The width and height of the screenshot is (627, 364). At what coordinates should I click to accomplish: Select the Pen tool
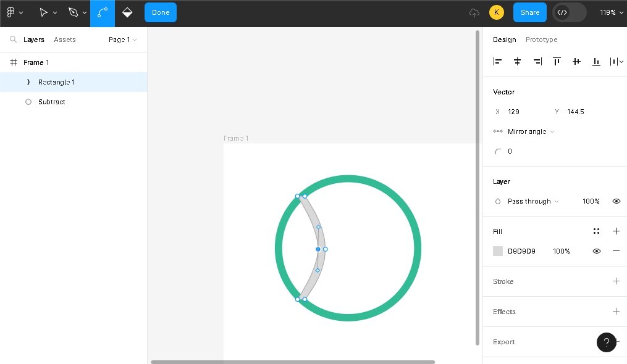point(74,12)
